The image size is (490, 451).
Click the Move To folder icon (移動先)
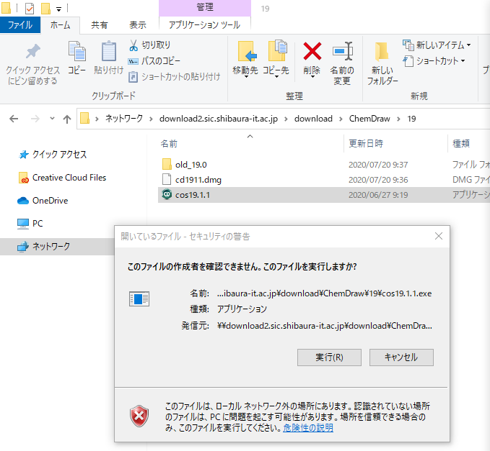click(x=247, y=51)
